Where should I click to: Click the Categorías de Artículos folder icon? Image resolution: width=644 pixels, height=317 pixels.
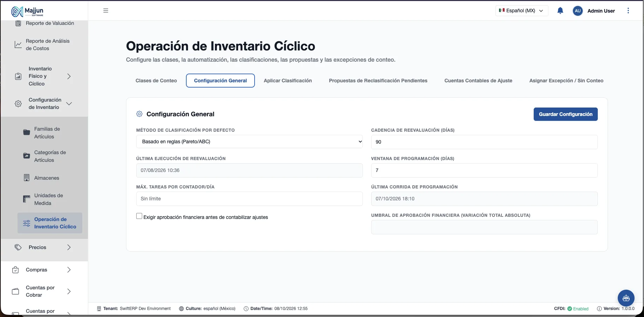click(x=27, y=156)
